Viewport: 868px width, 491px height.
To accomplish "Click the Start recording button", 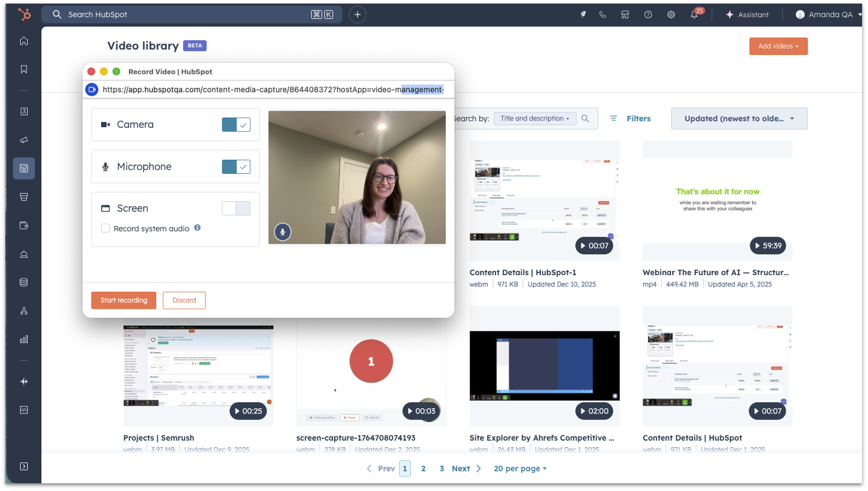I will (x=124, y=301).
